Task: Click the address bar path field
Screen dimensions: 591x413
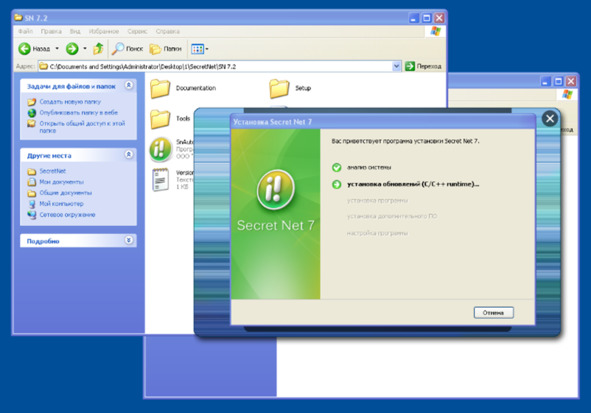Action: click(215, 66)
